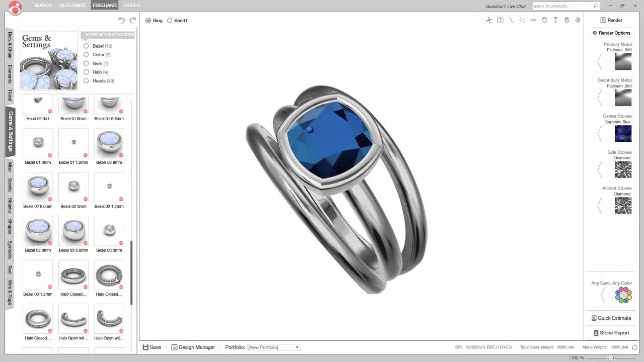
Task: Expand the Center Stones options chevron
Action: [x=599, y=133]
